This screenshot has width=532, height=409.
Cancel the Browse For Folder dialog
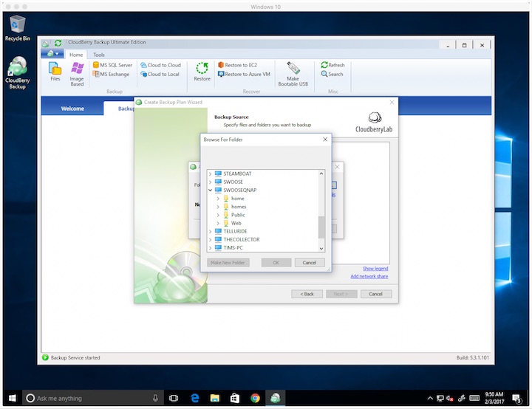click(x=309, y=263)
